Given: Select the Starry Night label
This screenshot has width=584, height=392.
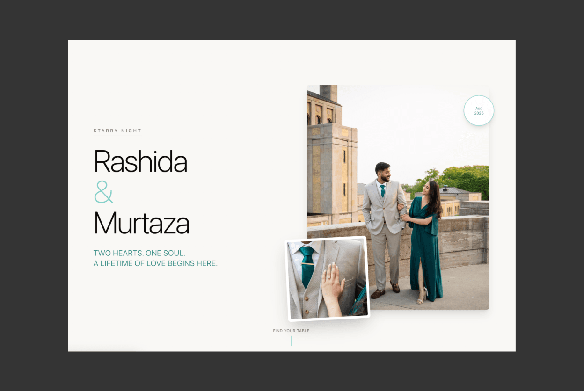Looking at the screenshot, I should click(x=117, y=131).
